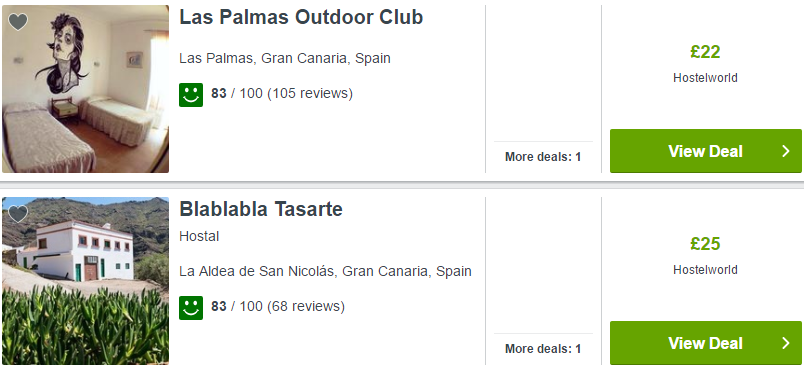
Task: Expand More deals: 1 for Las Palmas Outdoor Club
Action: click(x=543, y=157)
